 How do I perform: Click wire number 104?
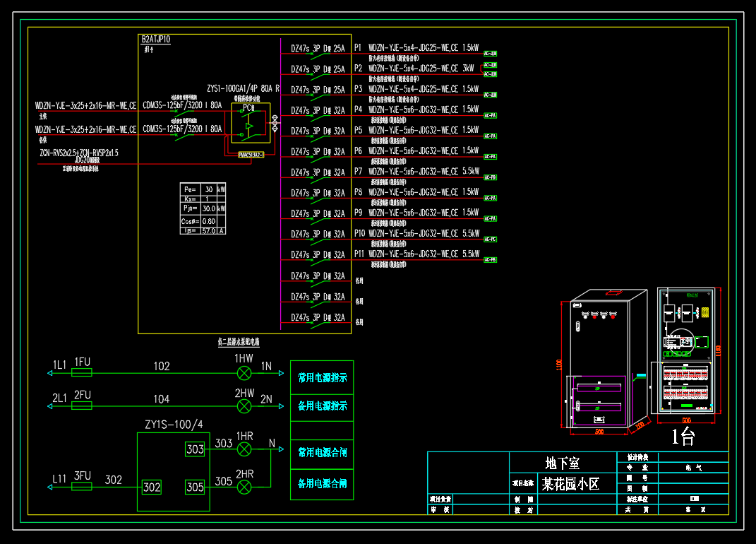(162, 399)
